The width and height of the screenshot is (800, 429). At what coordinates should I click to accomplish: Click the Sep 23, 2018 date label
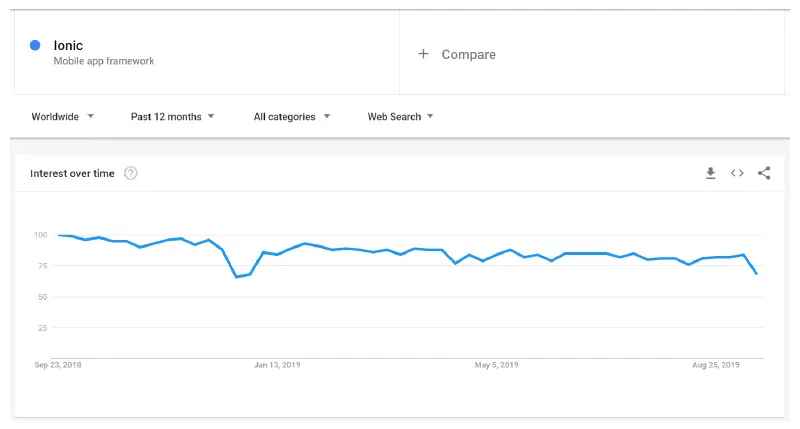pos(57,365)
